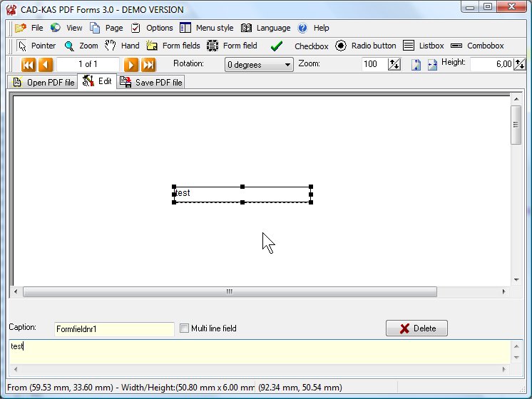Image resolution: width=532 pixels, height=399 pixels.
Task: Open the Rotation degrees dropdown
Action: (x=259, y=65)
